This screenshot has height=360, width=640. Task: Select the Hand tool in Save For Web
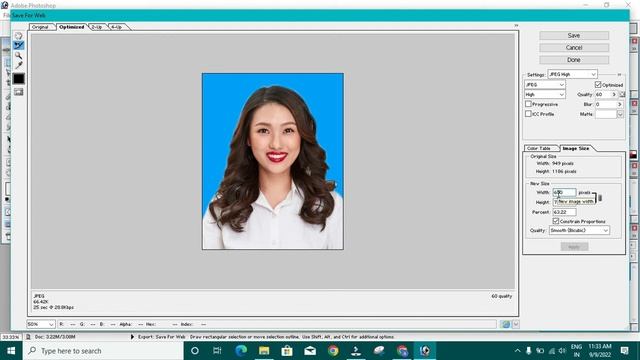coord(18,36)
